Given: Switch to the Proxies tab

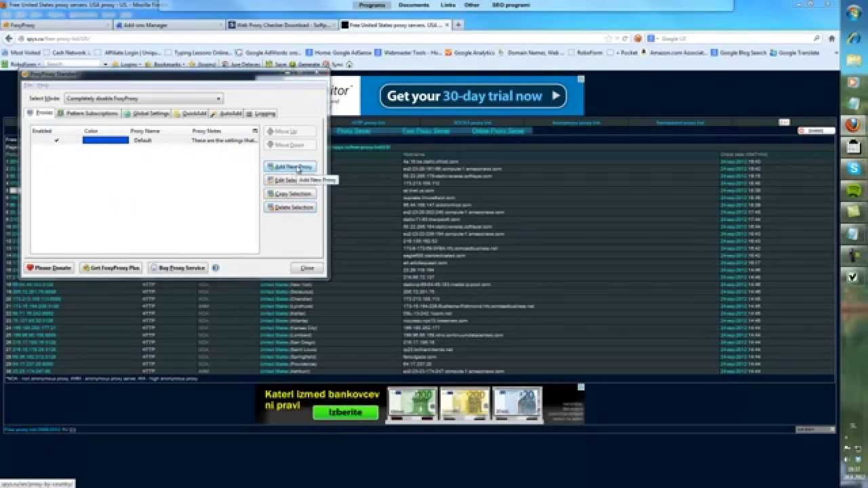Looking at the screenshot, I should (40, 113).
